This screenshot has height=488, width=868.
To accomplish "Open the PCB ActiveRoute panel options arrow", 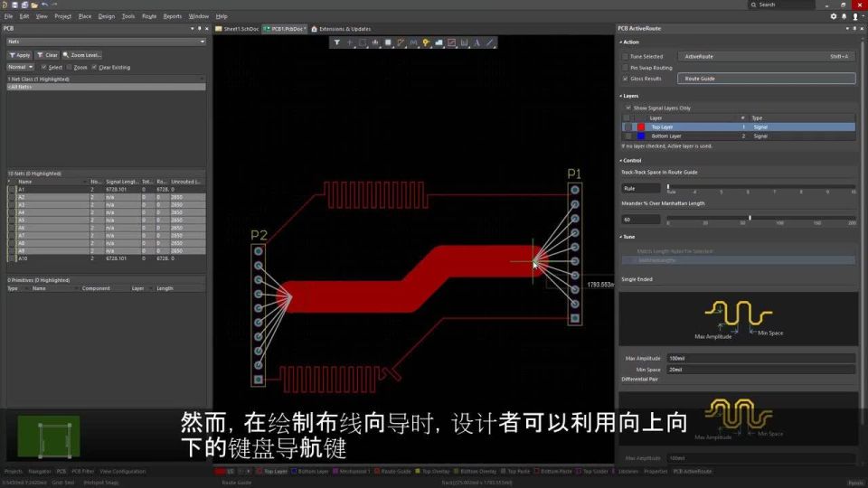I will pos(847,28).
